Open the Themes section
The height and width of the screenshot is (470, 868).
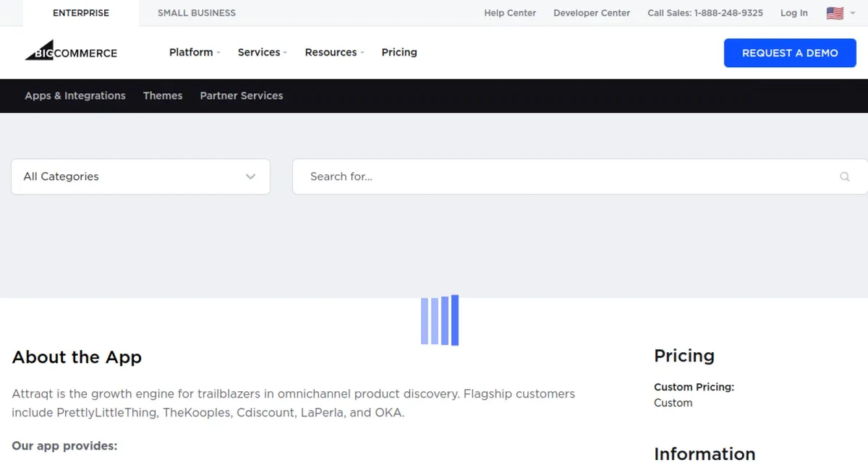pos(163,95)
